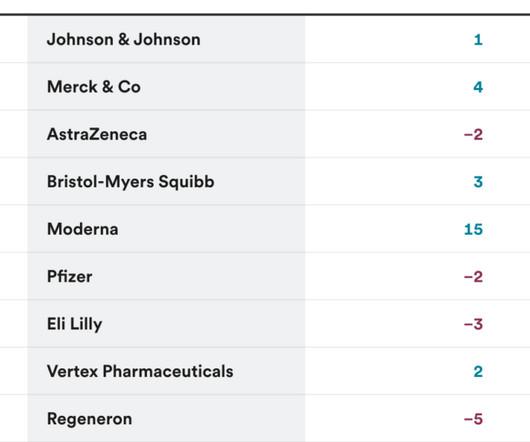
Task: Click Merck & Co's value of 4
Action: pyautogui.click(x=478, y=87)
